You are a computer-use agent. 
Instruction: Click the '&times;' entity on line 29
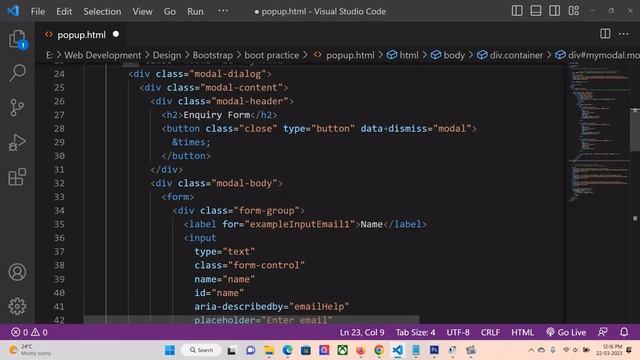(x=191, y=142)
